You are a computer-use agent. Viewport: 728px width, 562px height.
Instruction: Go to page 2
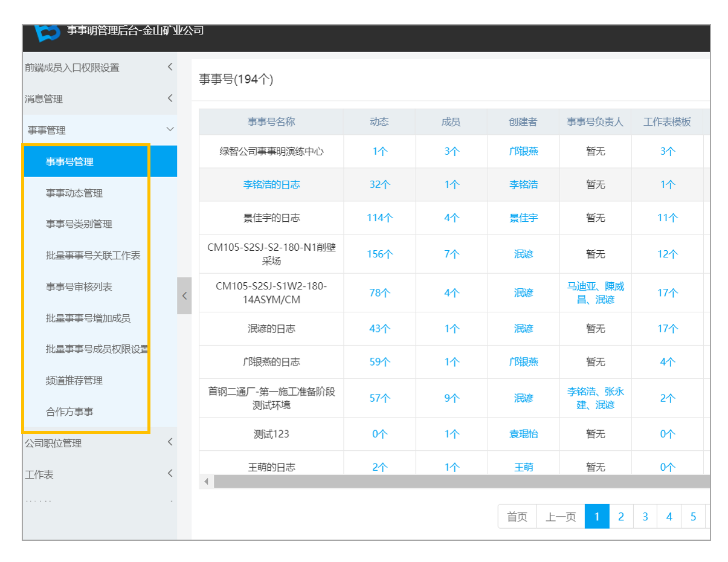click(621, 517)
